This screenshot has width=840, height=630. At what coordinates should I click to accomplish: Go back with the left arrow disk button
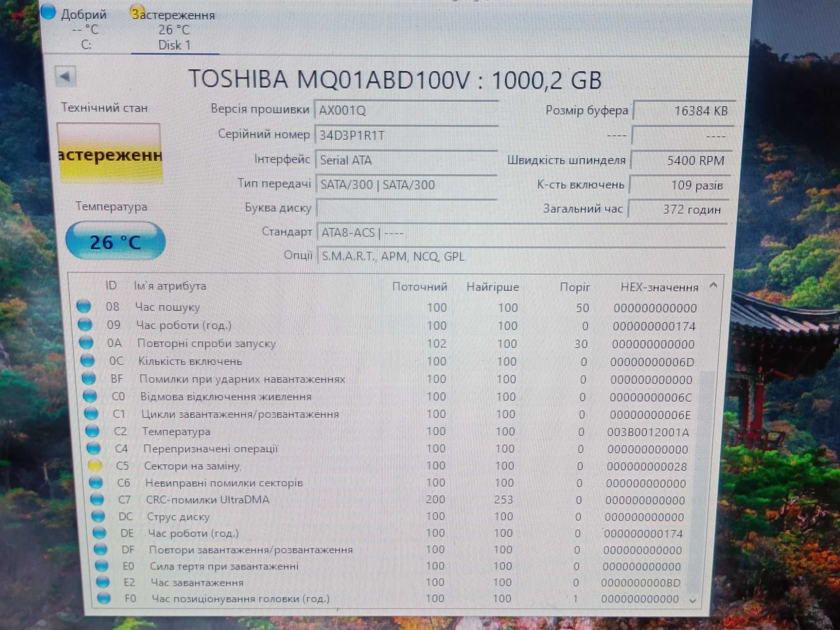click(x=66, y=77)
